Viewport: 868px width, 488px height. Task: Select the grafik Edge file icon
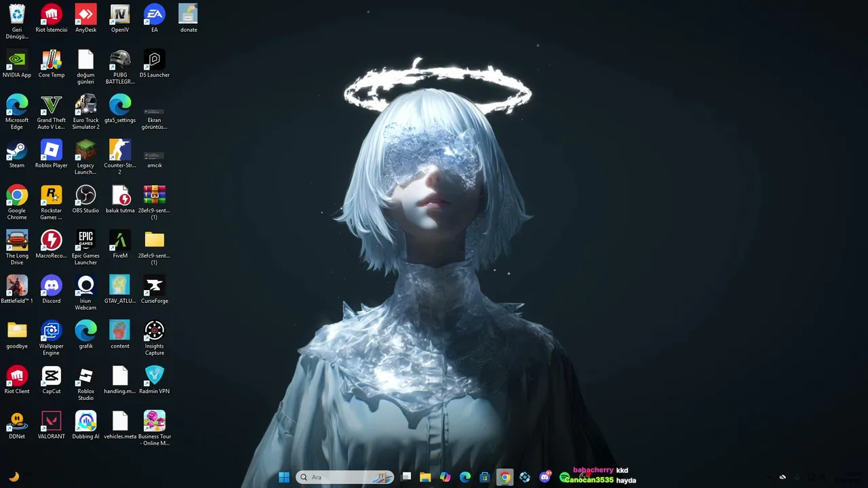click(x=86, y=331)
